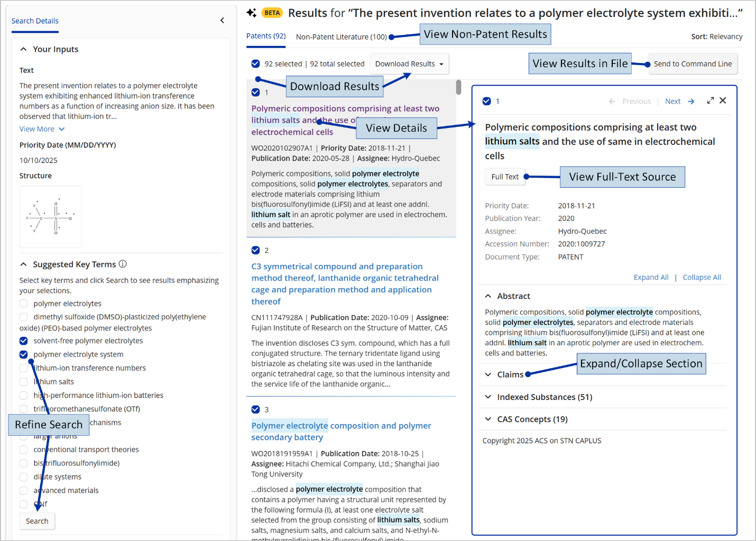Deselect result number 2 checkbox

coord(256,250)
